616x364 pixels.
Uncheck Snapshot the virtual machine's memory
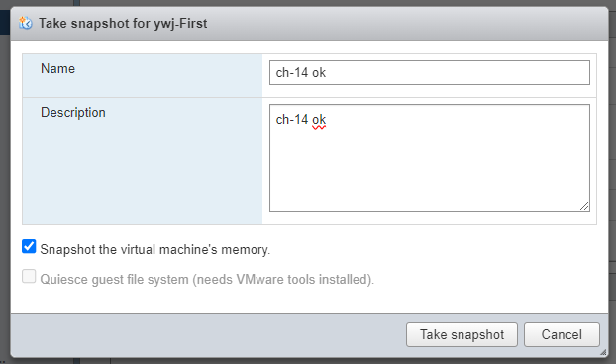(x=29, y=246)
